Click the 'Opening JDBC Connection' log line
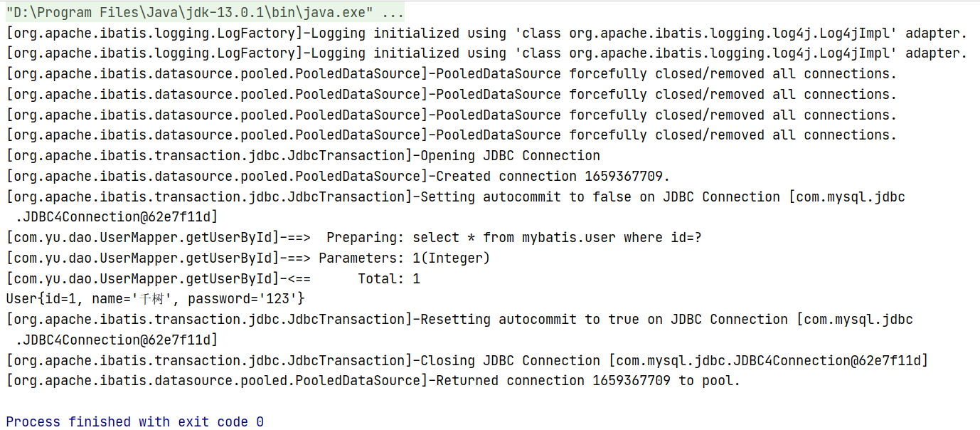Viewport: 980px width, 430px height. (x=510, y=155)
